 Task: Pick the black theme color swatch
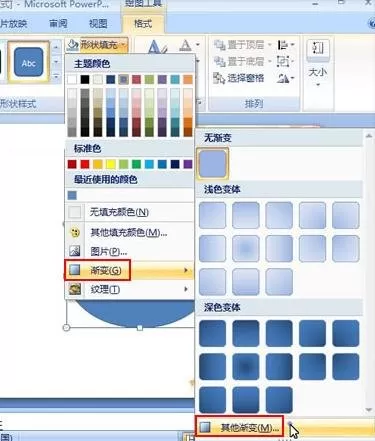pos(85,79)
